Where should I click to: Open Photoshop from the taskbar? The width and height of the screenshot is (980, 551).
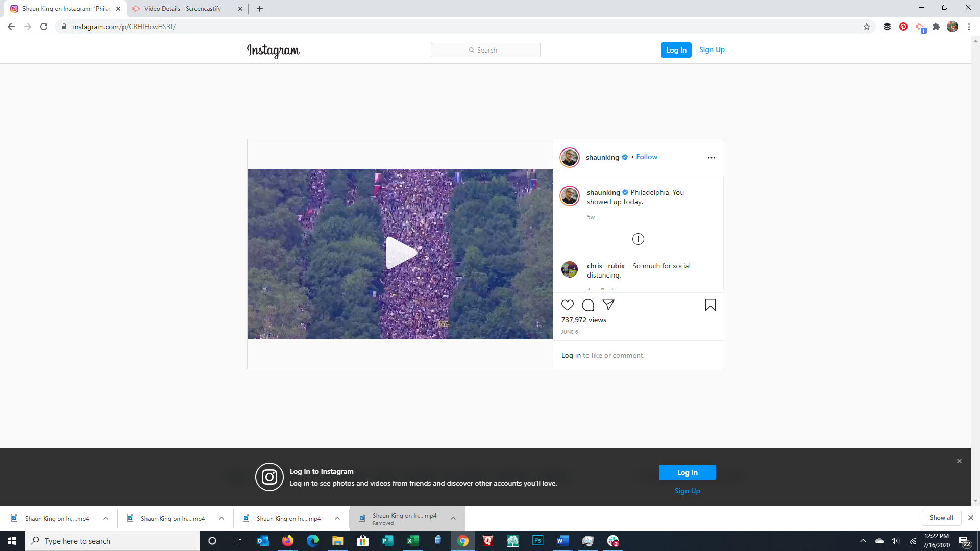[x=537, y=541]
